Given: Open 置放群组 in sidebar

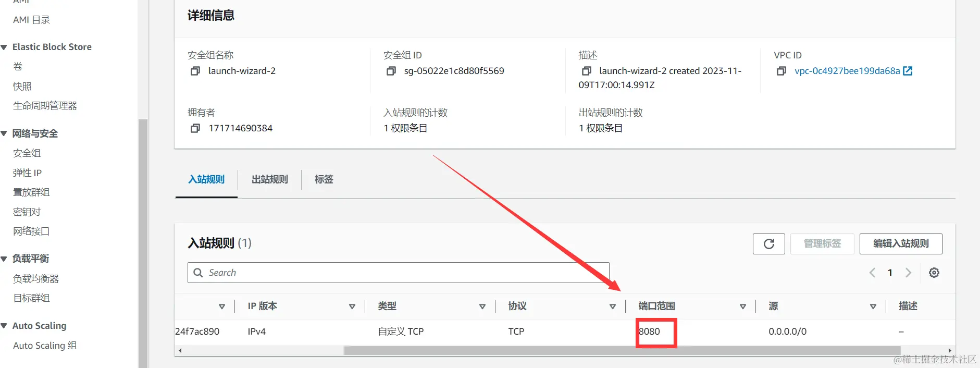Looking at the screenshot, I should coord(31,192).
